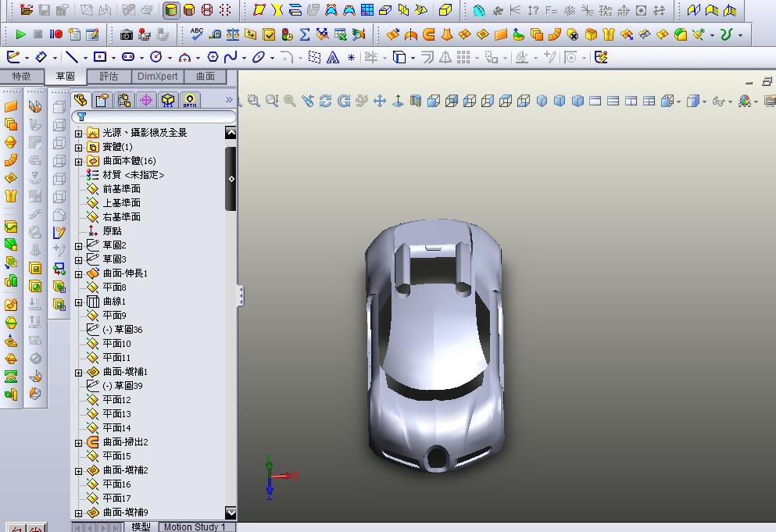The height and width of the screenshot is (532, 776).
Task: Expand the 實體(1) folder
Action: pos(78,148)
